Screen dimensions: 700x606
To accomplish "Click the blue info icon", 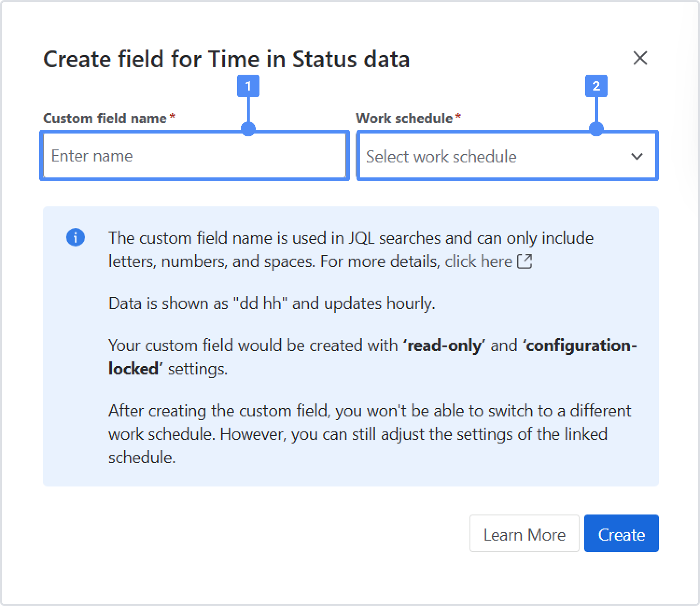I will point(76,237).
